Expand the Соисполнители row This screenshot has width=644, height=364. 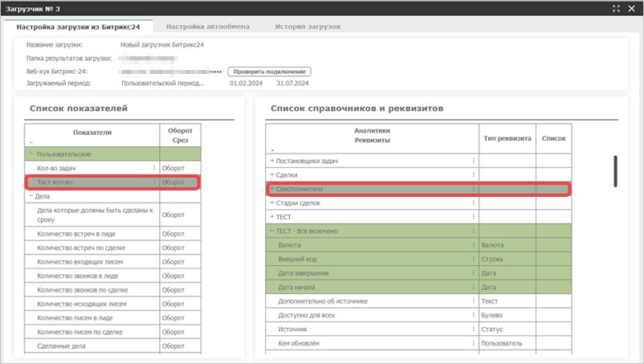tap(272, 189)
